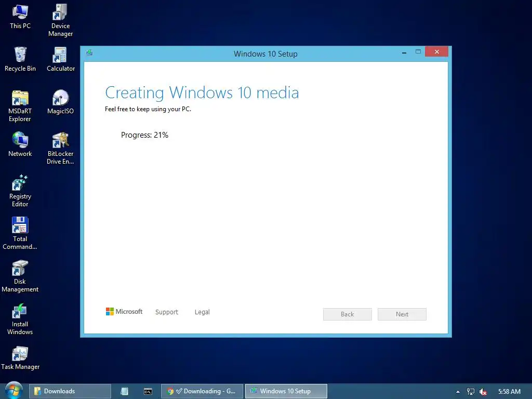This screenshot has width=532, height=399.
Task: Close the Windows 10 Setup window
Action: 436,51
